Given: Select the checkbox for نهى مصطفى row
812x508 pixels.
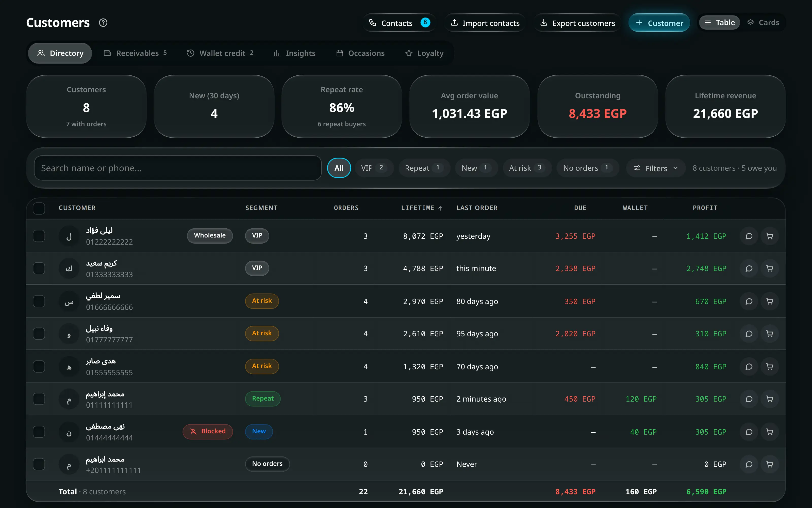Looking at the screenshot, I should [x=39, y=432].
